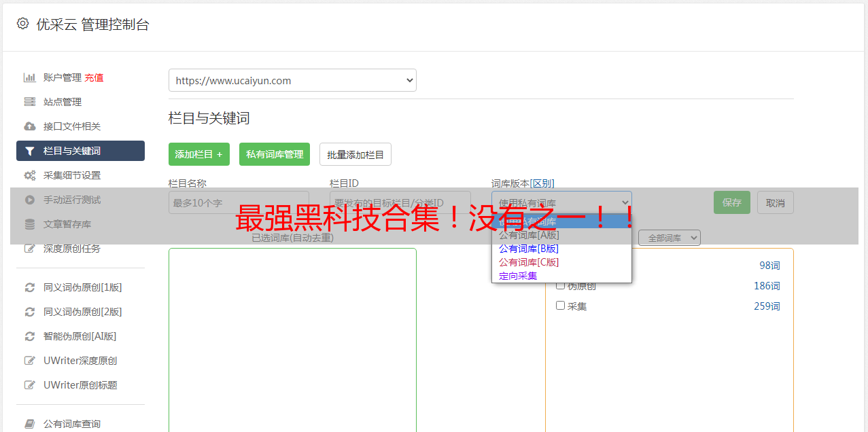Click the bar chart icon for 账户管理

pos(29,77)
